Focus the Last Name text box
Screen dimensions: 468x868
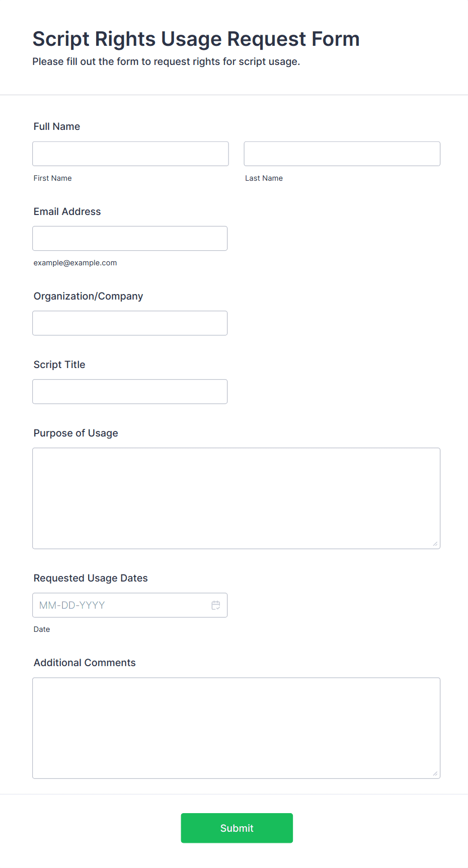tap(342, 154)
